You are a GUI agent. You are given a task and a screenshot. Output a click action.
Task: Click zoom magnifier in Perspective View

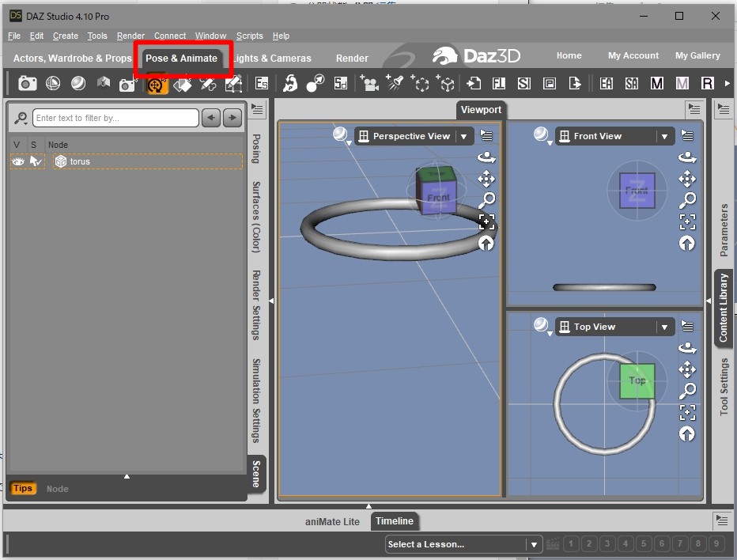pos(486,200)
